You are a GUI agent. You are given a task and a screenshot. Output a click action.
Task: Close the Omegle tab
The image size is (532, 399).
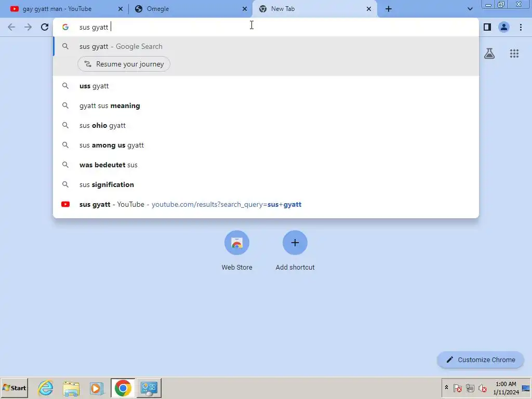245,9
